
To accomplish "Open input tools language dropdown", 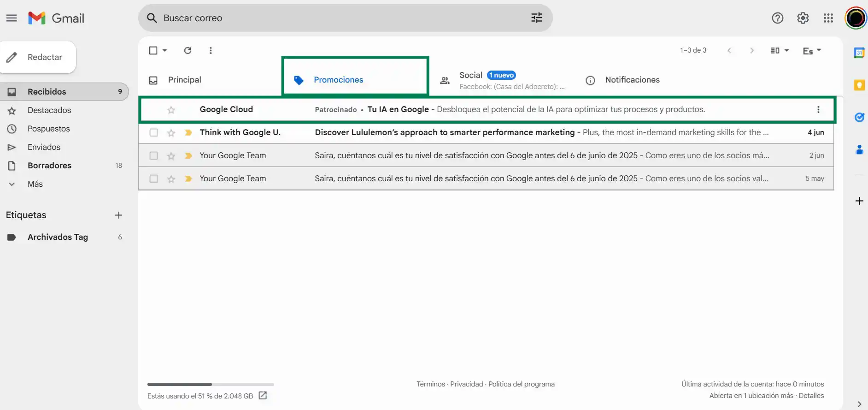I will tap(812, 51).
